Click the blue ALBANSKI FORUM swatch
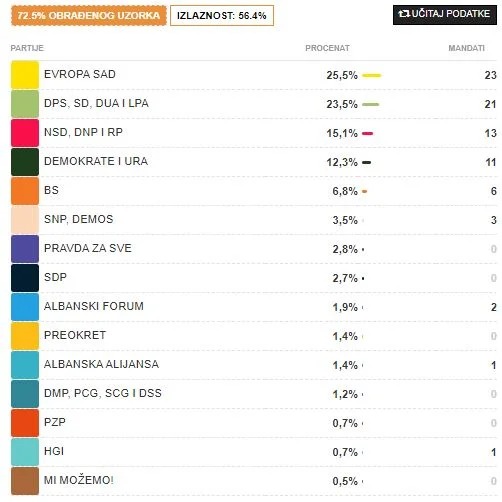 point(25,307)
